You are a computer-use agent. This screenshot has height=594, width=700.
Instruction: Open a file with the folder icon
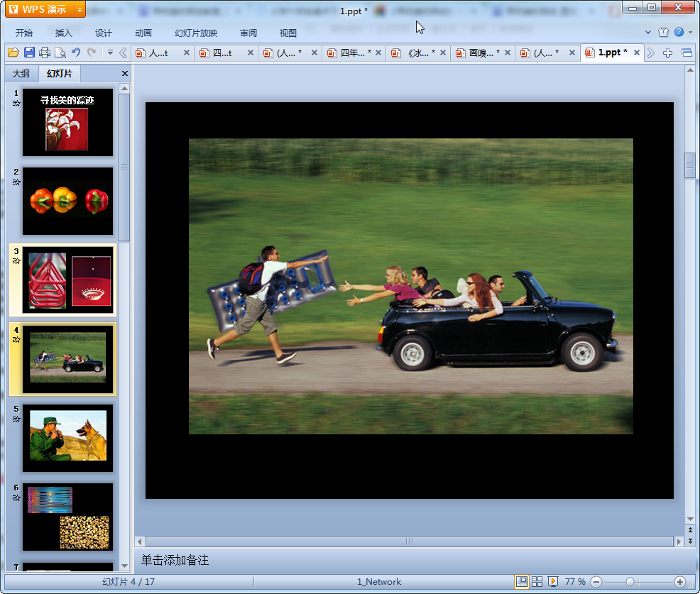(13, 53)
